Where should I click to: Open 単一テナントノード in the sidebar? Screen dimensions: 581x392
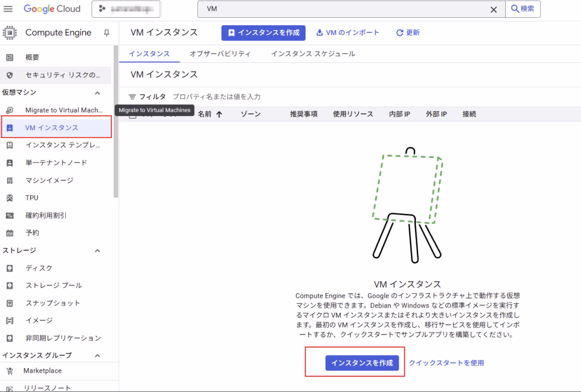point(55,162)
